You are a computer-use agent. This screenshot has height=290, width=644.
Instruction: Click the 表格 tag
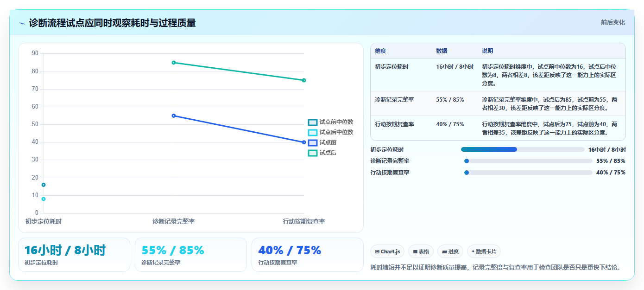(x=421, y=251)
